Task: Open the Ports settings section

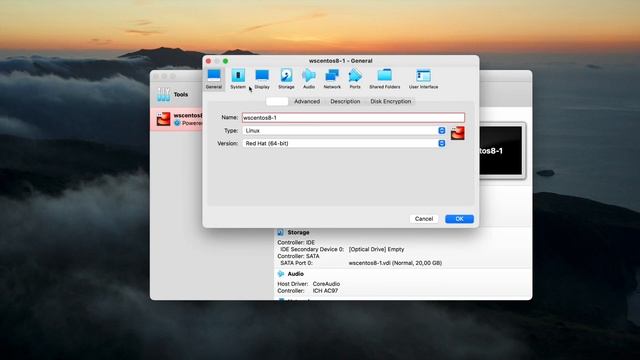Action: coord(355,79)
